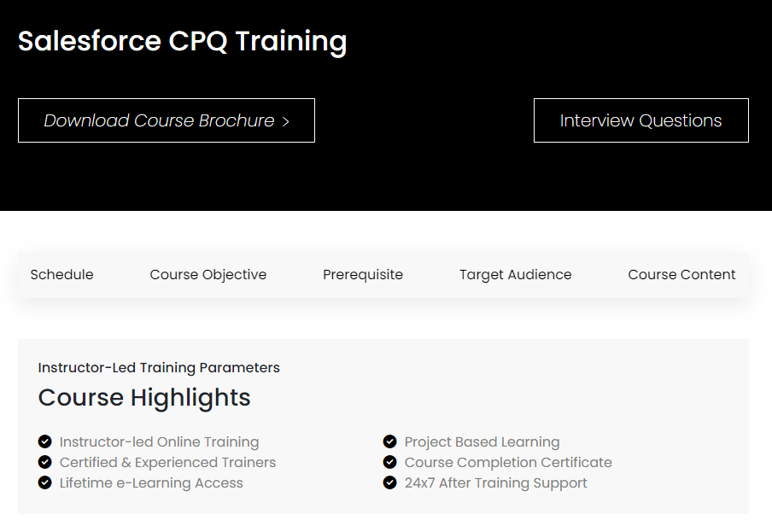Select the Target Audience tab
Screen dimensions: 772x532
(x=515, y=274)
